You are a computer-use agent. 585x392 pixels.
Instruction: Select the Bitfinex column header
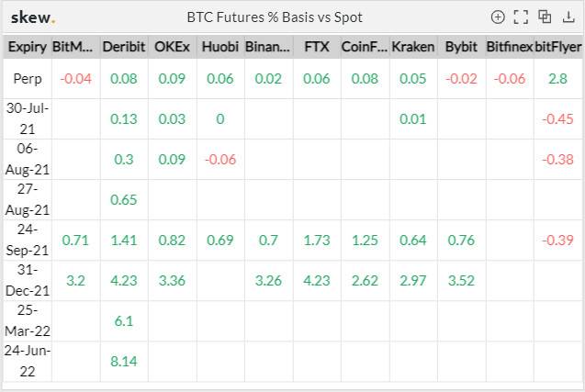click(x=510, y=47)
